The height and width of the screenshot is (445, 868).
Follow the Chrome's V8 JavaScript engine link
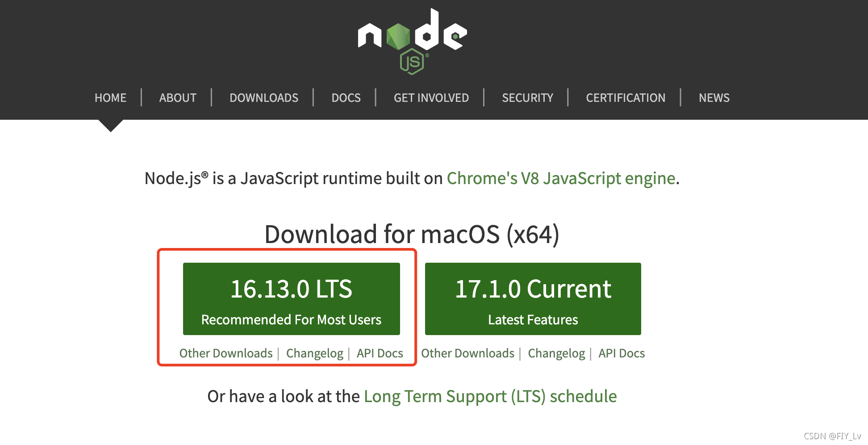(561, 178)
